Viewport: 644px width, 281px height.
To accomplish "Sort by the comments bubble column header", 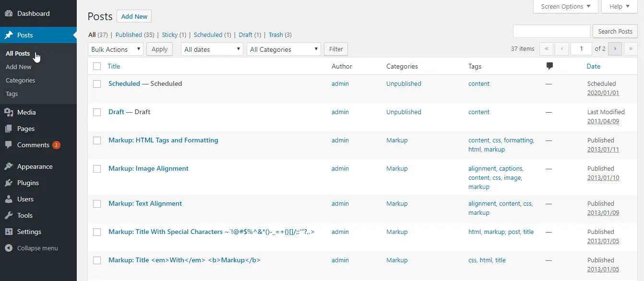I will 549,66.
